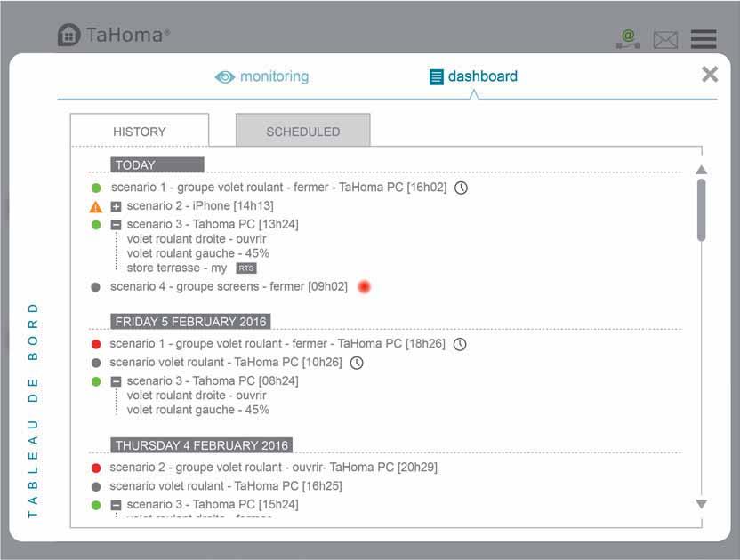
Task: Switch to the monitoring view
Action: click(x=261, y=76)
